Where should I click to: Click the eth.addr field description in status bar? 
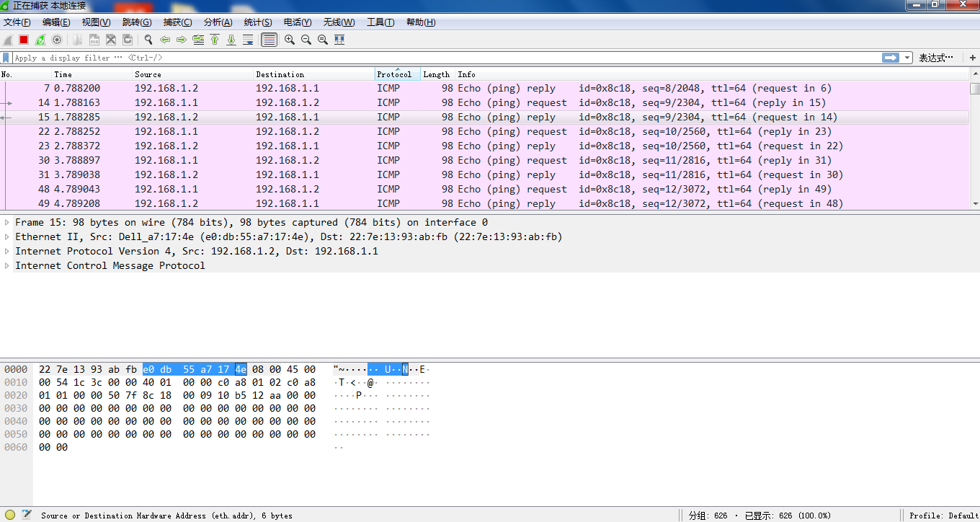click(x=166, y=516)
